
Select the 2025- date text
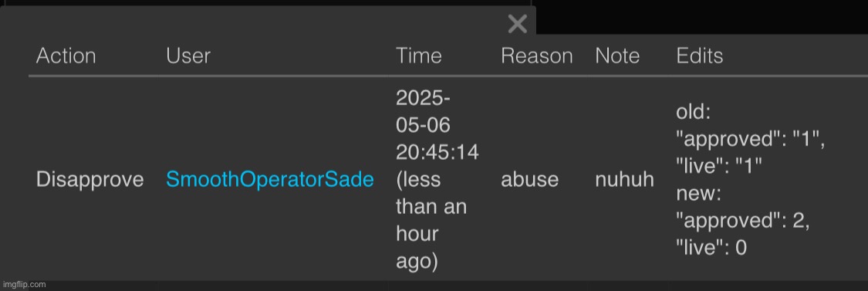coord(423,98)
